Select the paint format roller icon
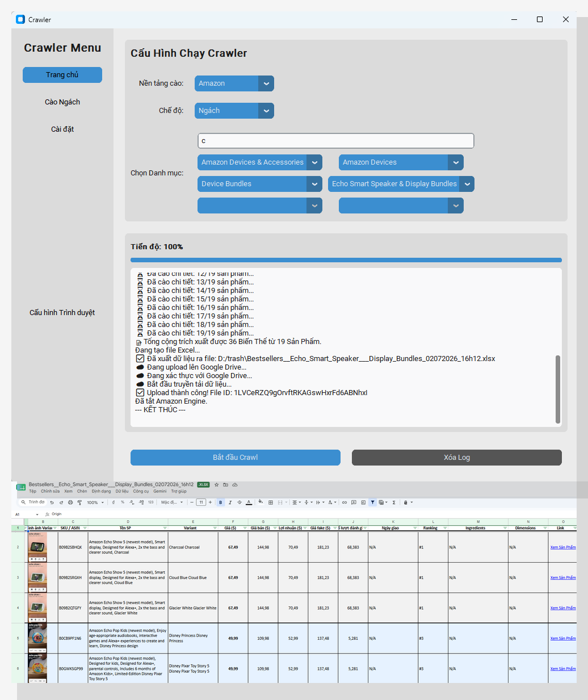Screen dimensions: 588x700 point(79,502)
